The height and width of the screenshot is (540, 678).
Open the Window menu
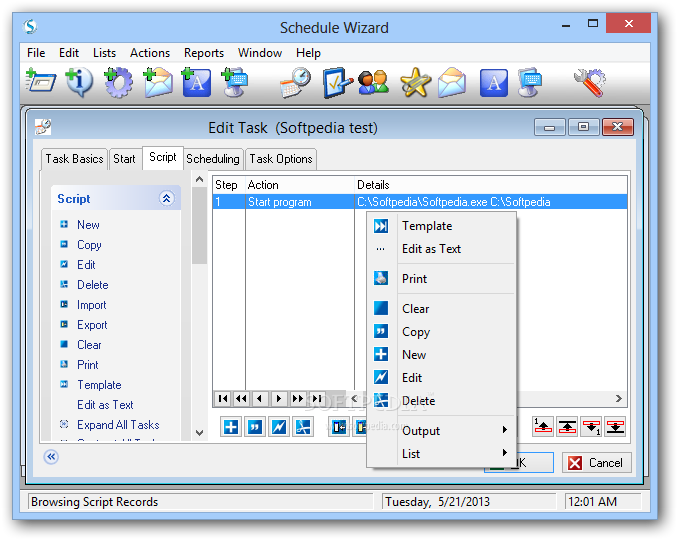tap(260, 53)
